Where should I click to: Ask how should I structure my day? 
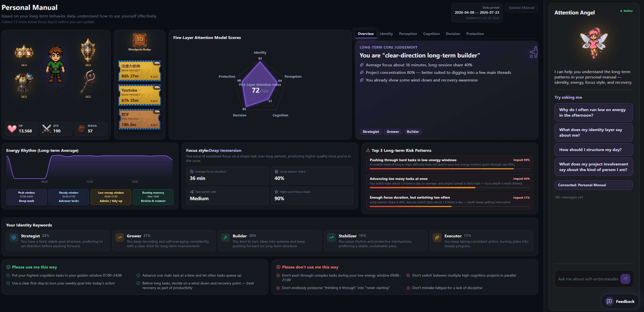pyautogui.click(x=593, y=150)
